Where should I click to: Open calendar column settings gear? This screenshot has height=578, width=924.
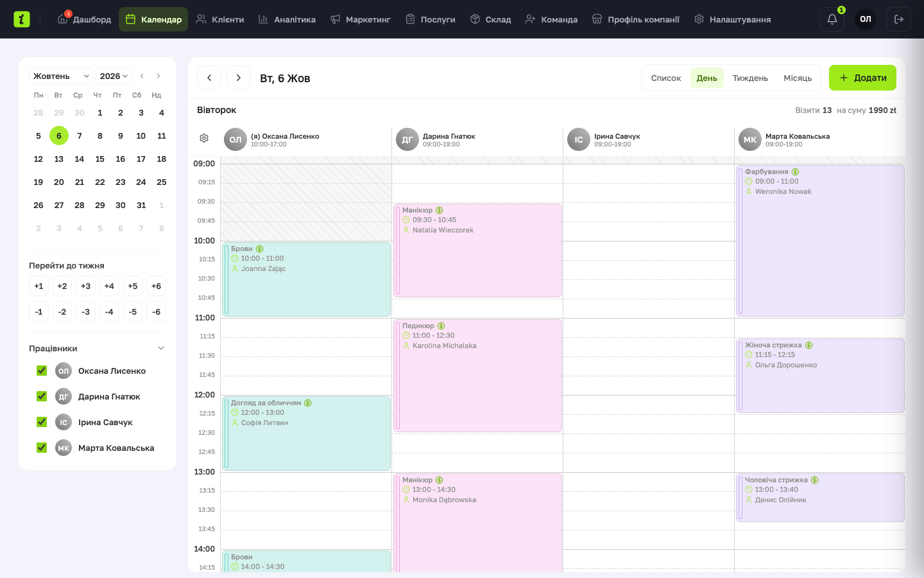204,138
